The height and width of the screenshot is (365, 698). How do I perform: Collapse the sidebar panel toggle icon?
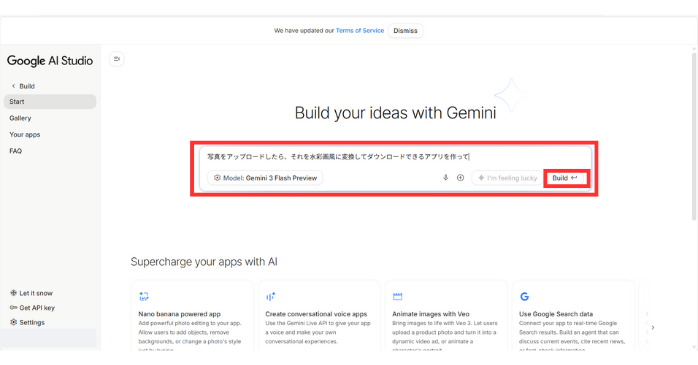coord(117,59)
